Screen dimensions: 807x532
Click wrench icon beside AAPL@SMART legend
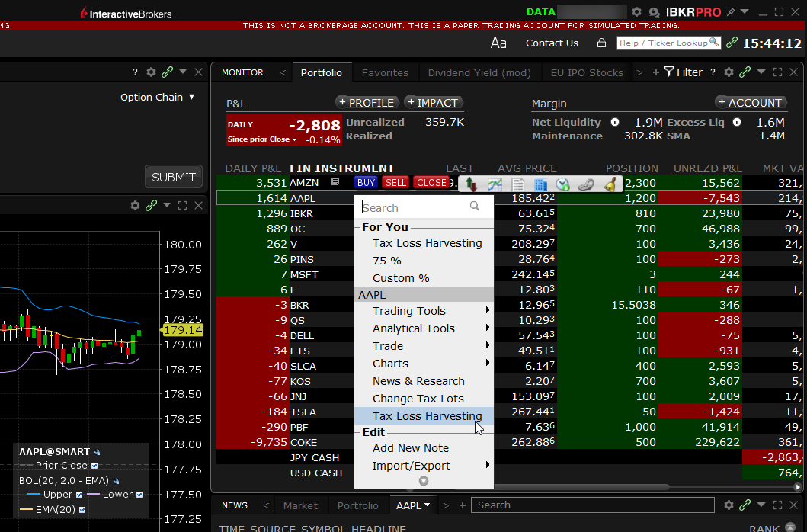97,452
